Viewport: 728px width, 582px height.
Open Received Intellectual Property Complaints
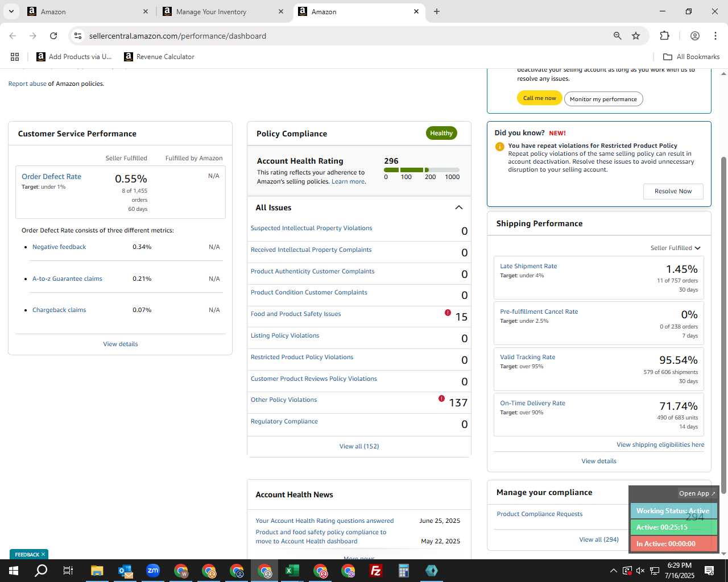[311, 250]
